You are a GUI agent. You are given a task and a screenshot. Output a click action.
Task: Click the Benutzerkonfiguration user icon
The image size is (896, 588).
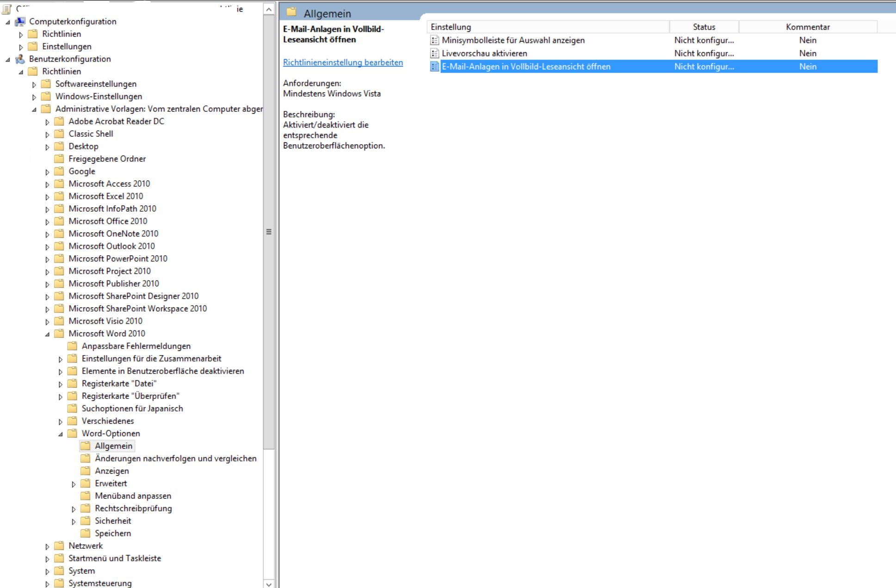20,59
